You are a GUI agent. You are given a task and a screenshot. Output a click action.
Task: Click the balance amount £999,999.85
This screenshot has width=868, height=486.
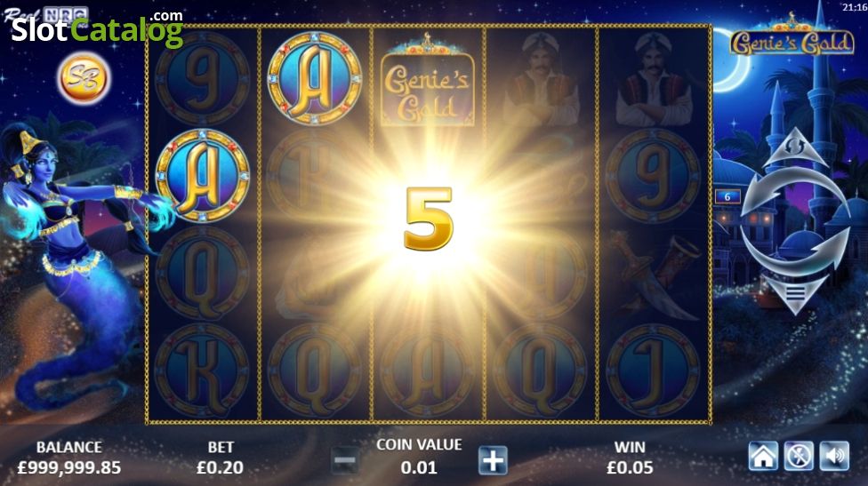69,467
